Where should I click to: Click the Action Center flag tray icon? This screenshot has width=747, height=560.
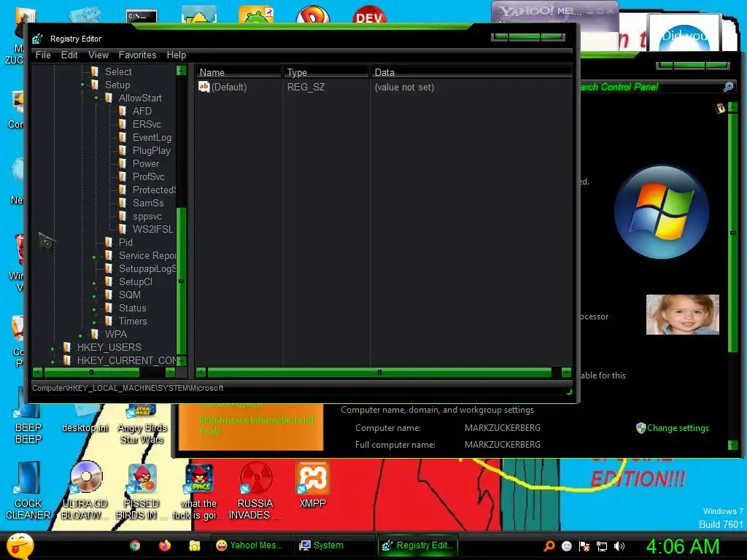tap(584, 546)
